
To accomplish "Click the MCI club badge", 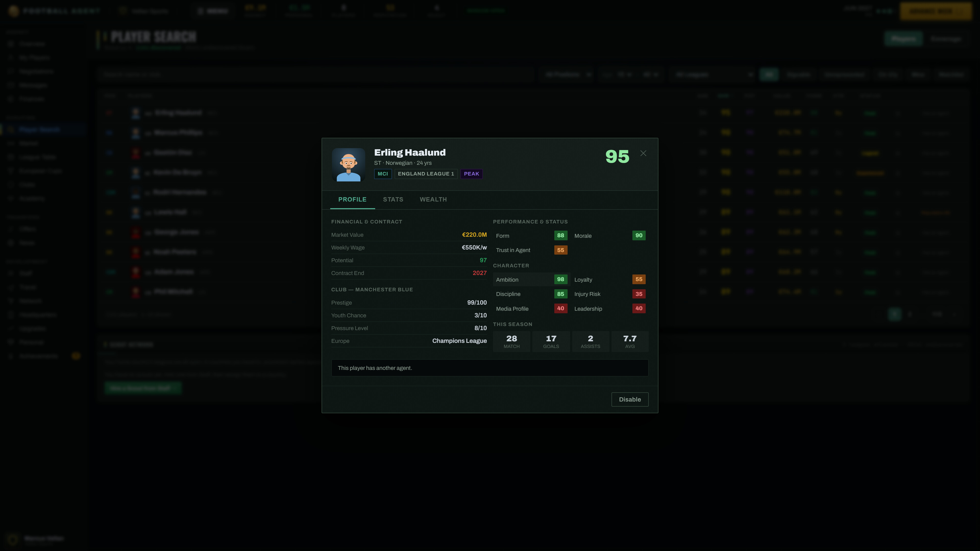I will tap(383, 174).
